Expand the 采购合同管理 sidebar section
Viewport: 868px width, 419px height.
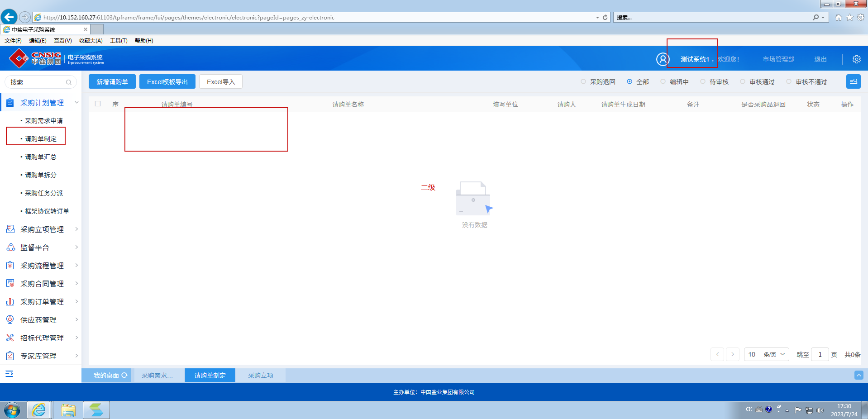tap(42, 284)
